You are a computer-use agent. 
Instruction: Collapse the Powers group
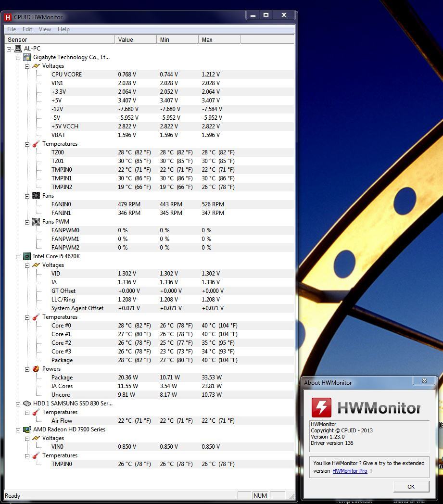click(27, 370)
